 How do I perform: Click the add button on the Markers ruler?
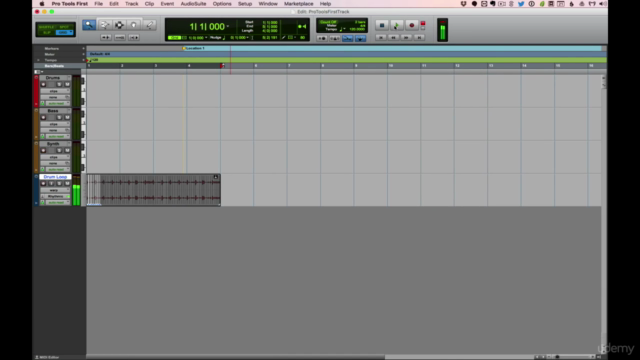(x=84, y=49)
